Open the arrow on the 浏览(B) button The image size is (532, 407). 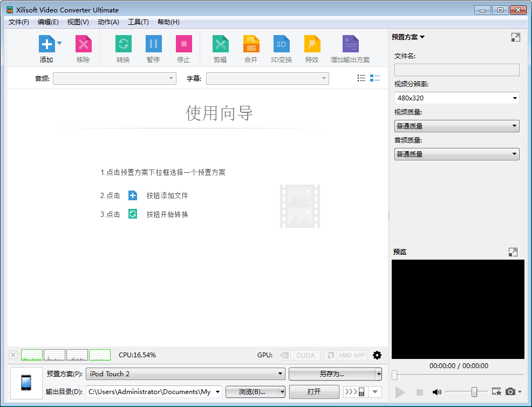tap(282, 392)
